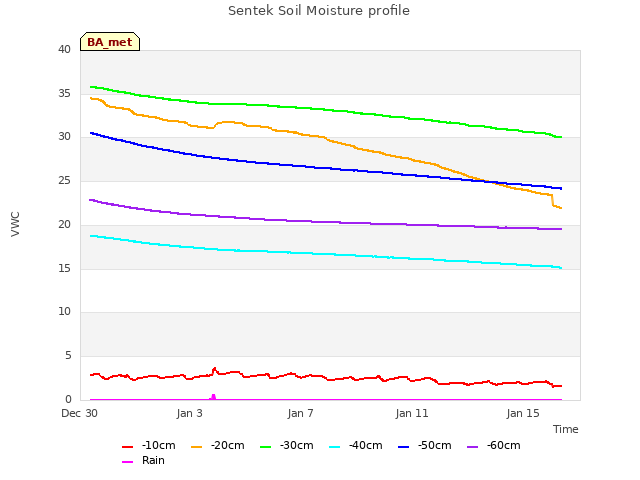Screen dimensions: 640x480
Task: Click the Jan 7 axis label
Action: [x=300, y=413]
